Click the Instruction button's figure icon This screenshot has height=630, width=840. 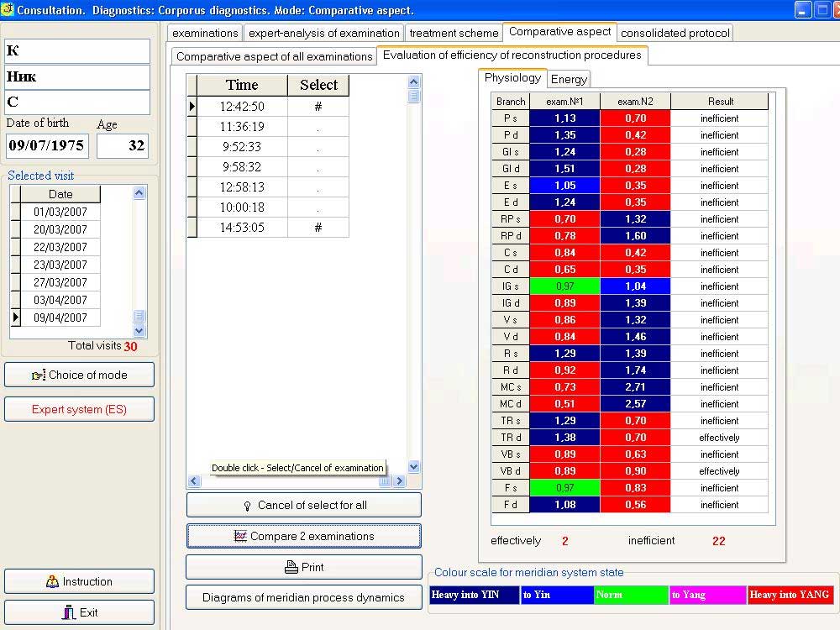coord(52,582)
